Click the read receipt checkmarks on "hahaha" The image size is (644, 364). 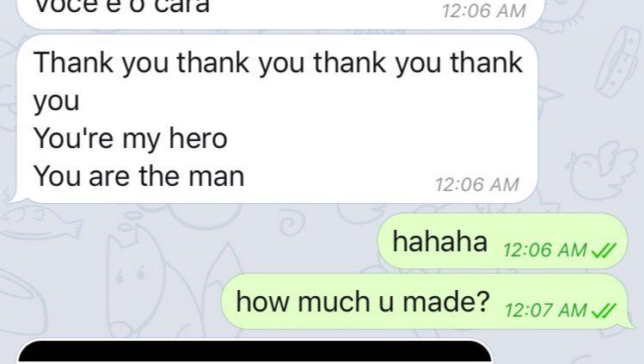(x=604, y=250)
